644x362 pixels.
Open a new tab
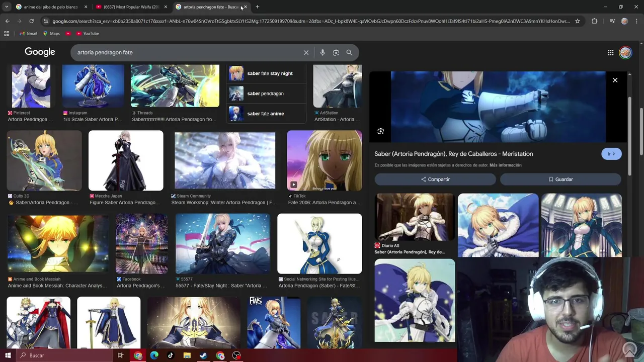pyautogui.click(x=257, y=7)
